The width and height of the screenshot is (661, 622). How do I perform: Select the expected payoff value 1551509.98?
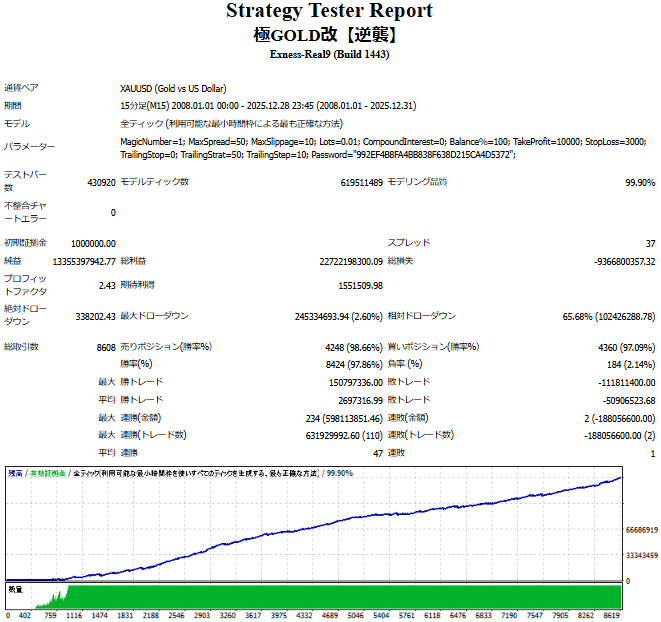(x=354, y=285)
